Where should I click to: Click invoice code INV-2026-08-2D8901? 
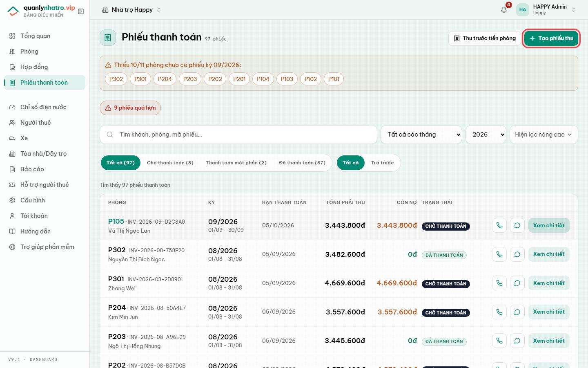click(x=155, y=279)
